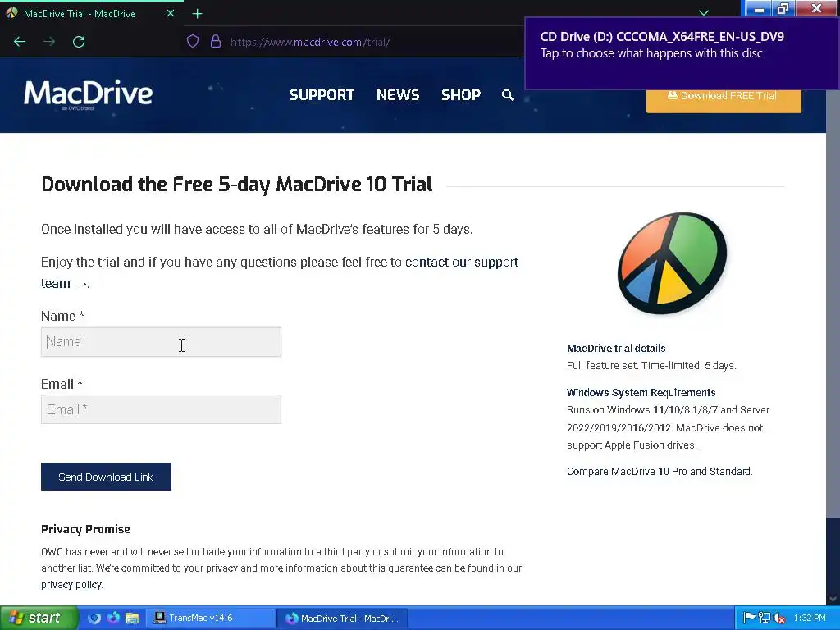
Task: Click the MacDrive logo in header
Action: coord(89,94)
